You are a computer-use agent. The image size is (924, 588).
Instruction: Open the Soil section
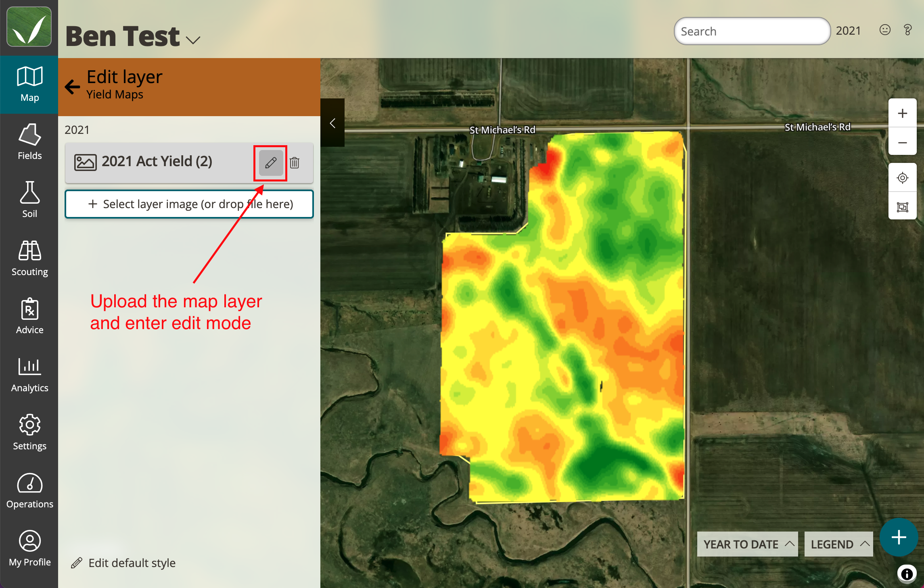point(29,201)
